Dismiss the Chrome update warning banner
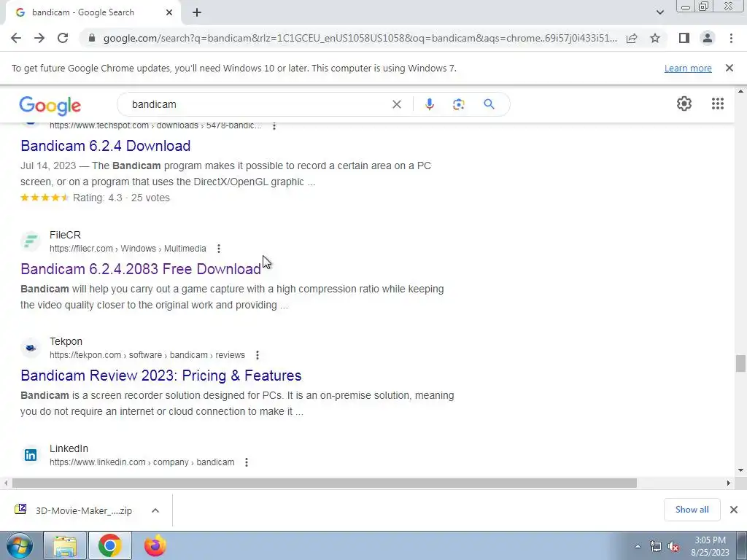Image resolution: width=747 pixels, height=560 pixels. tap(729, 68)
